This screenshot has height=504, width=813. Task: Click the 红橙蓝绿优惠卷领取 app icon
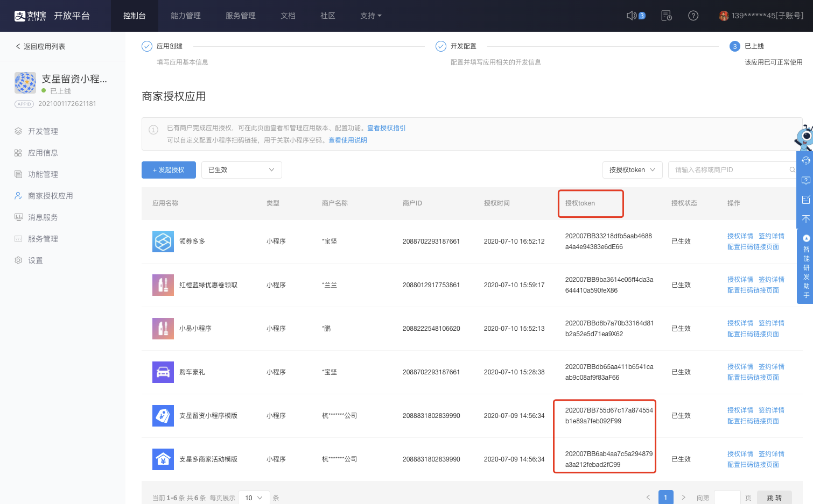coord(163,285)
